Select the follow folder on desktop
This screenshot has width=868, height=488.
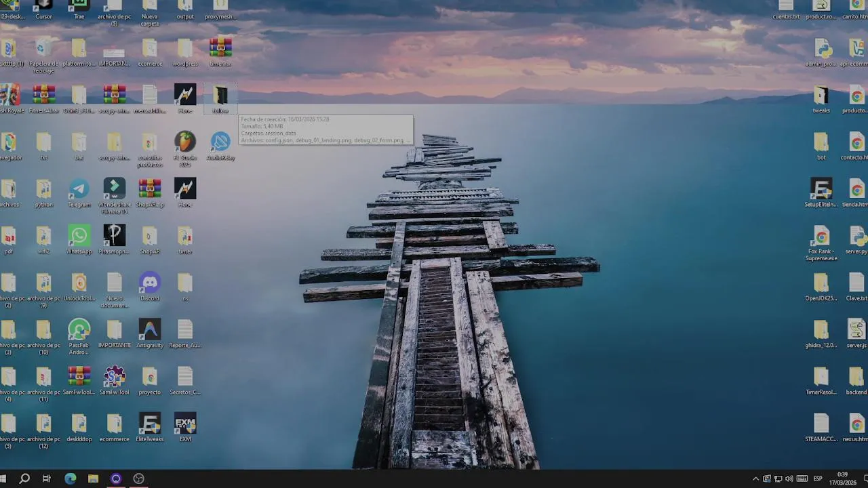[x=220, y=99]
